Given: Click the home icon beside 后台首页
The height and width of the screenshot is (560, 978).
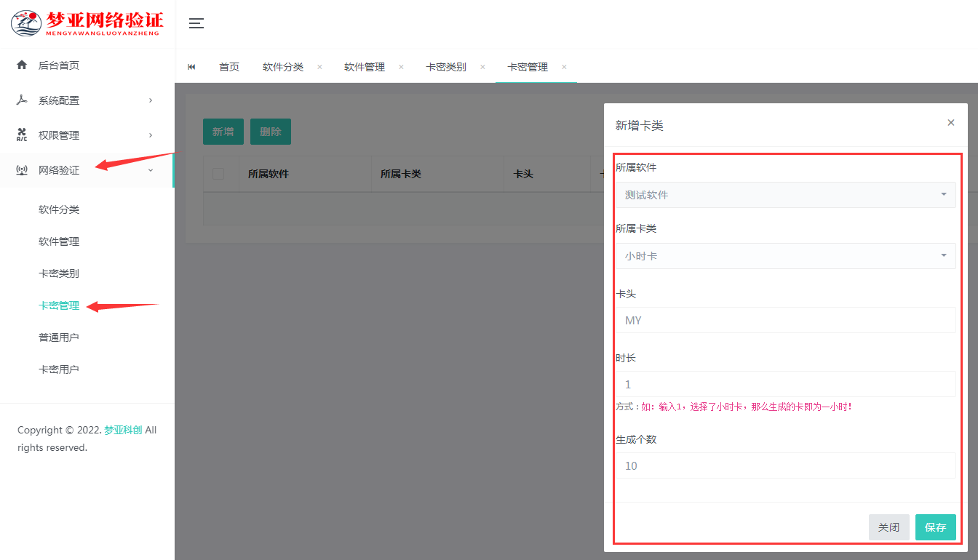Looking at the screenshot, I should (x=22, y=65).
